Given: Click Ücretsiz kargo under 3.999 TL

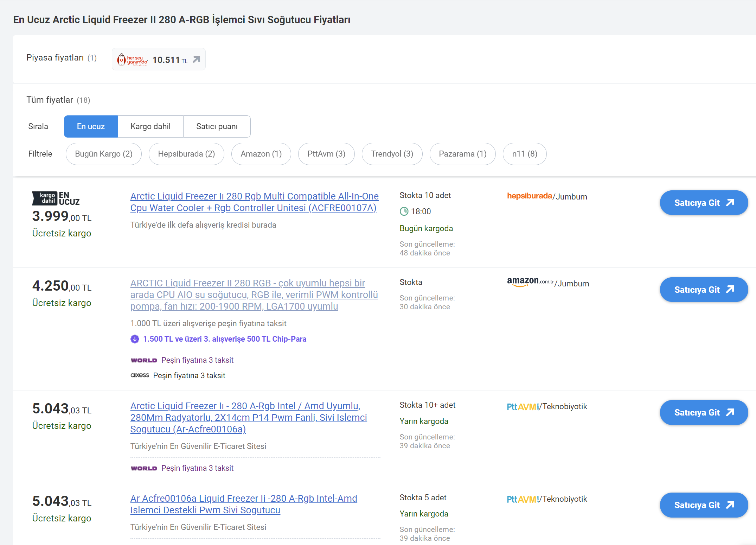Looking at the screenshot, I should 62,233.
